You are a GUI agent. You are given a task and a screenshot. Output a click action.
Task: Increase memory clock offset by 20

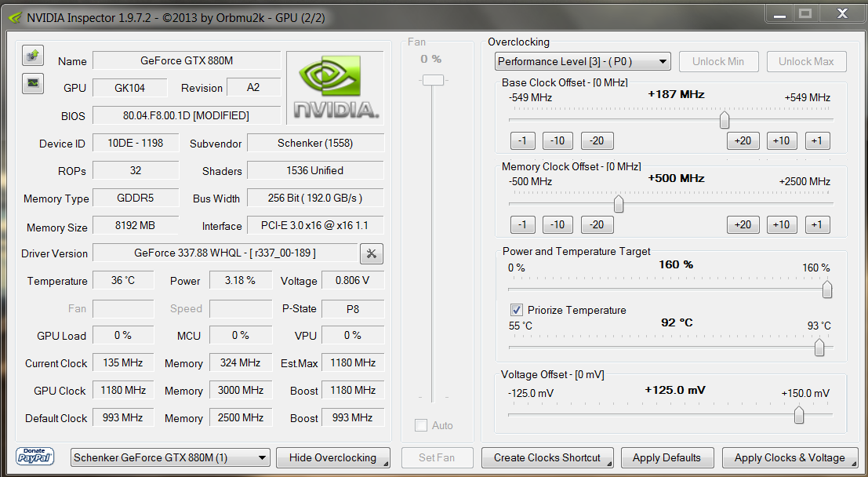tap(743, 224)
